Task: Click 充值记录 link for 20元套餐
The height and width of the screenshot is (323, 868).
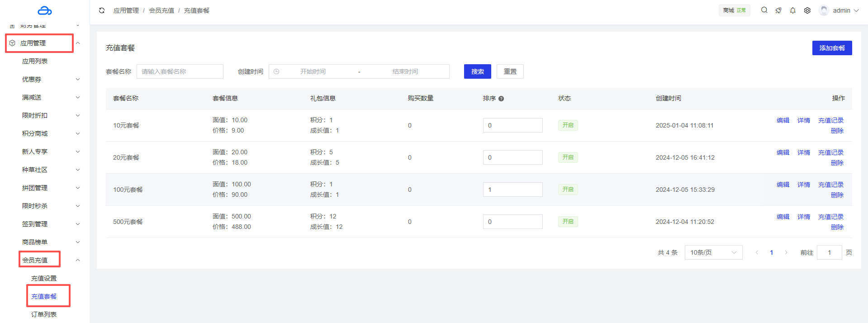Action: click(830, 152)
